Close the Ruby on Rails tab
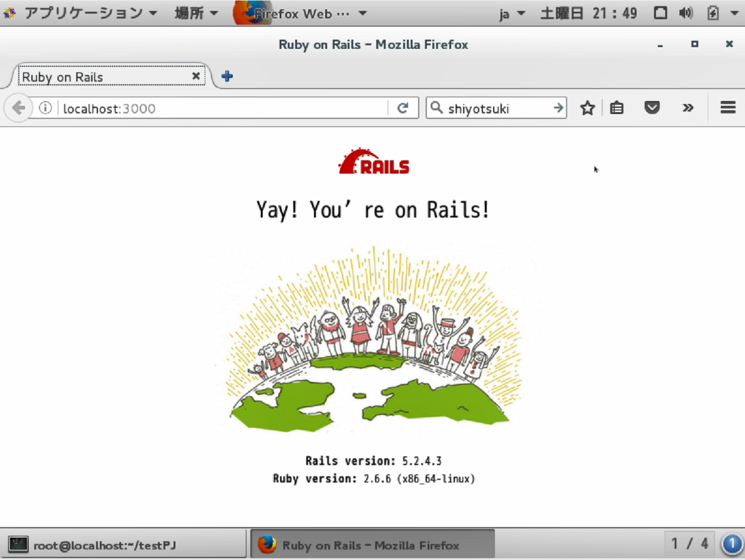Image resolution: width=745 pixels, height=560 pixels. click(196, 76)
